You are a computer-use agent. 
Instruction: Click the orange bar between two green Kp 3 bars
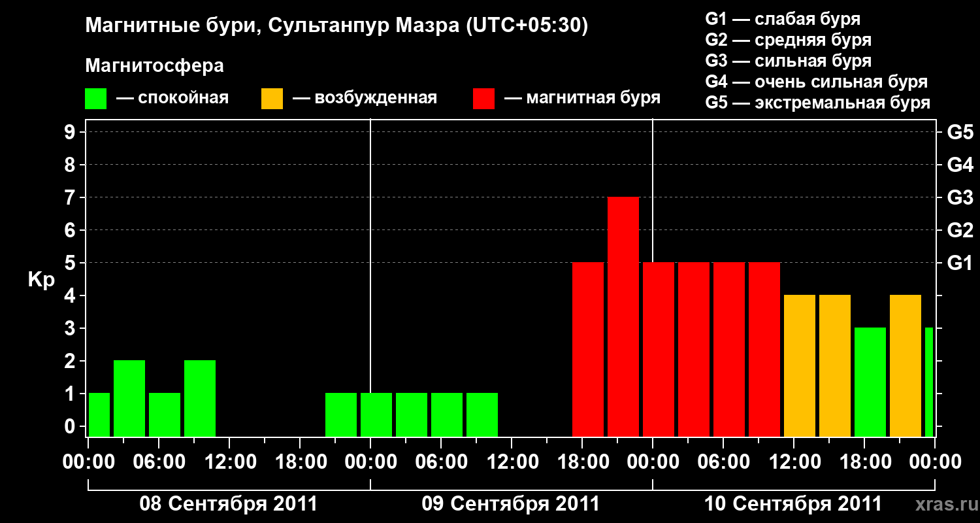[x=906, y=365]
